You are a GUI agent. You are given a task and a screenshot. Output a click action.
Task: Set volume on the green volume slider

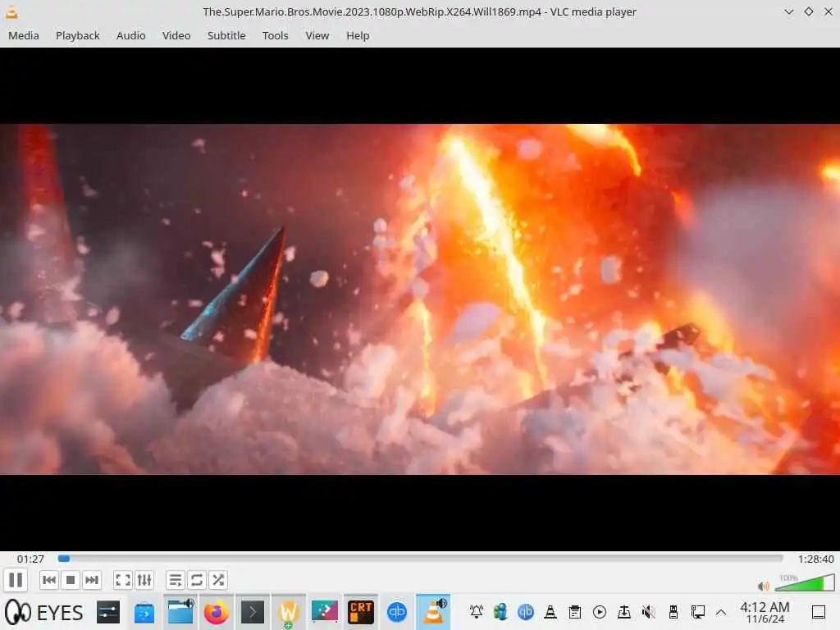pyautogui.click(x=804, y=583)
